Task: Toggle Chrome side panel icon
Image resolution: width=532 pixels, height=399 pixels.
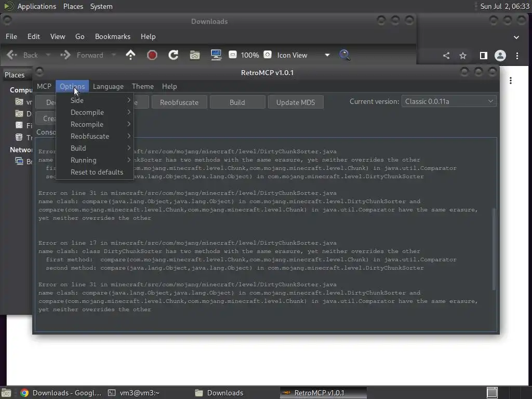Action: 484,56
